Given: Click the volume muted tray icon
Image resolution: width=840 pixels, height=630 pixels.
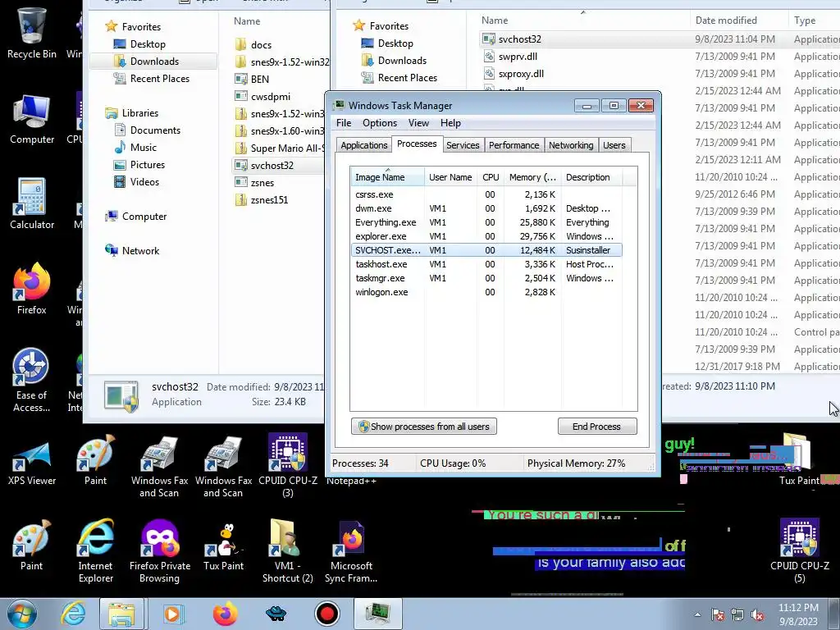Looking at the screenshot, I should click(x=757, y=615).
